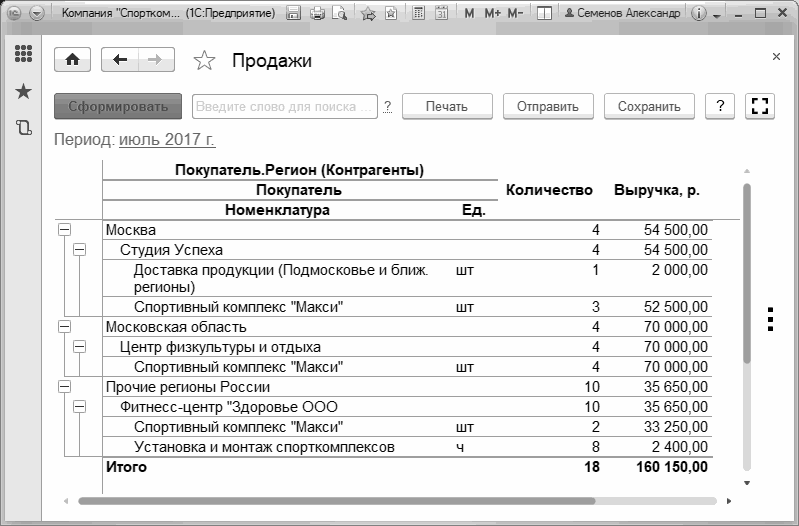The height and width of the screenshot is (526, 799).
Task: Add Продажи report to favorites
Action: pos(204,61)
